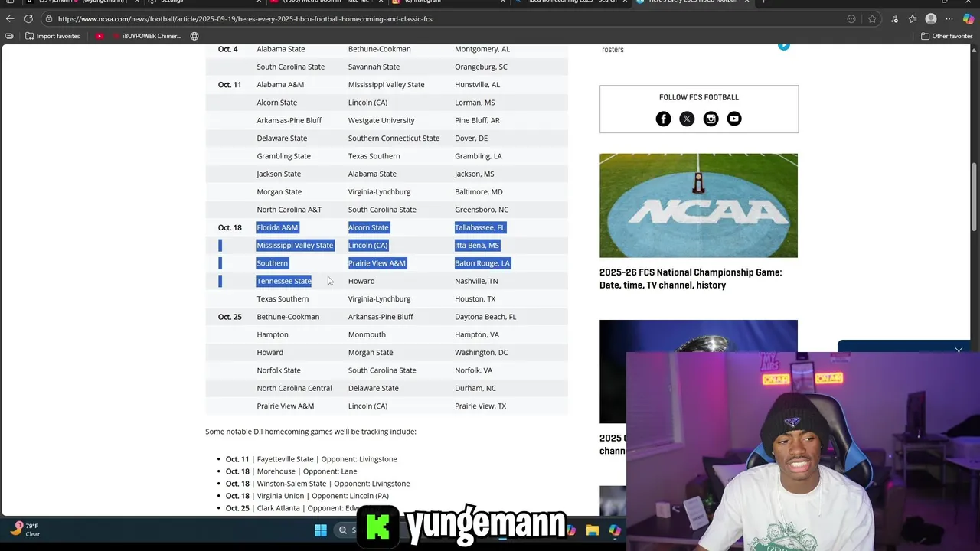Click Florida A&M in Oct. 18 row
The image size is (980, 551).
277,227
